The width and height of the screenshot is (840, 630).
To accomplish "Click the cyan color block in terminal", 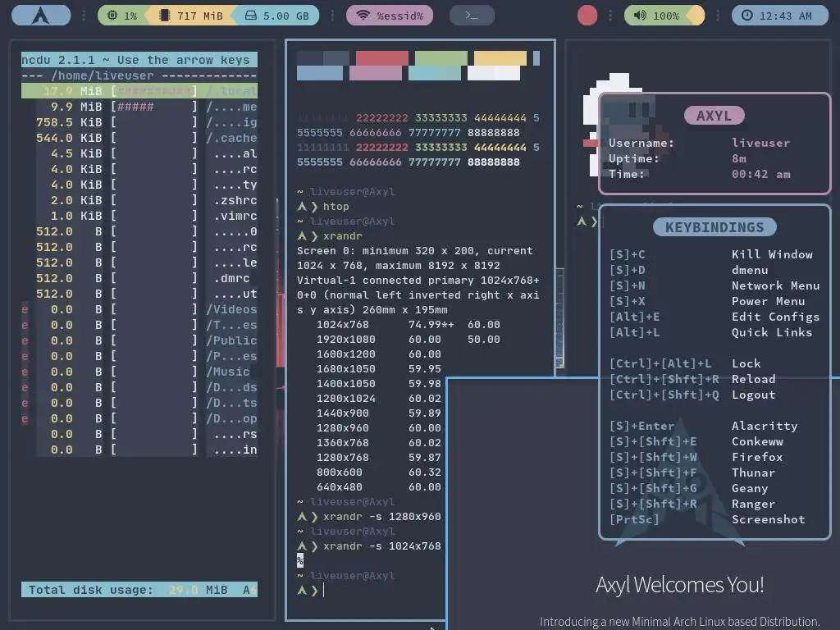I will click(435, 73).
